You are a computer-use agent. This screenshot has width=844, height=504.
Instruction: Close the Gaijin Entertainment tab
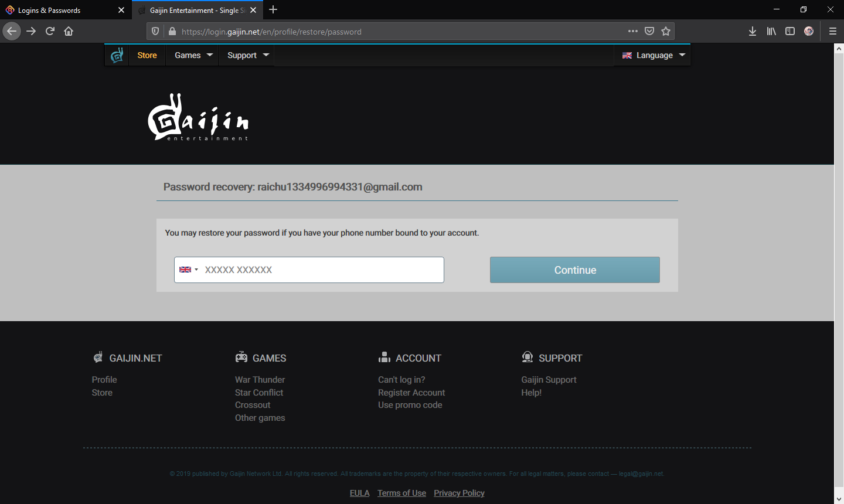coord(253,10)
